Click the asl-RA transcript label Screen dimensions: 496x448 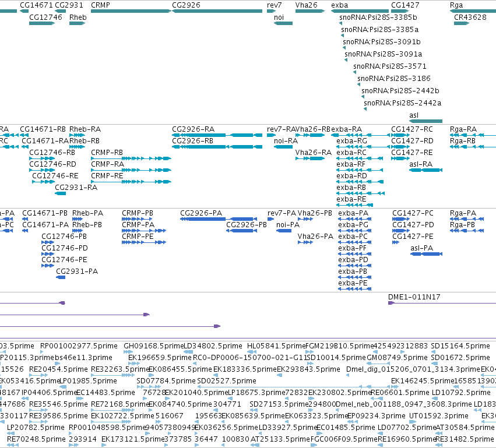(421, 164)
